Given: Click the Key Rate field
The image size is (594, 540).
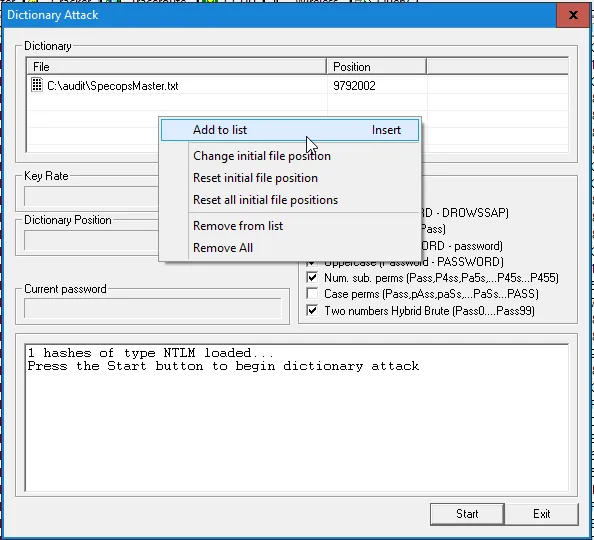Looking at the screenshot, I should point(91,196).
